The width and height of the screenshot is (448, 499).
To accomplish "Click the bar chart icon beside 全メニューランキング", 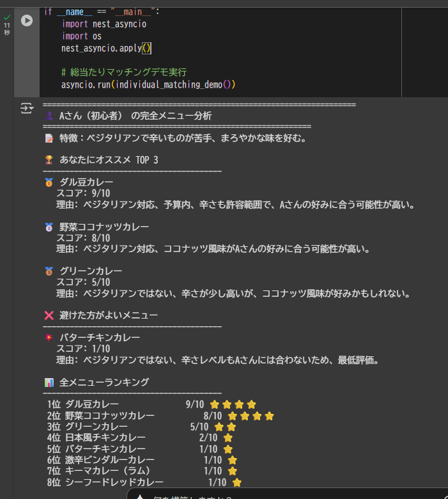I will [x=49, y=383].
